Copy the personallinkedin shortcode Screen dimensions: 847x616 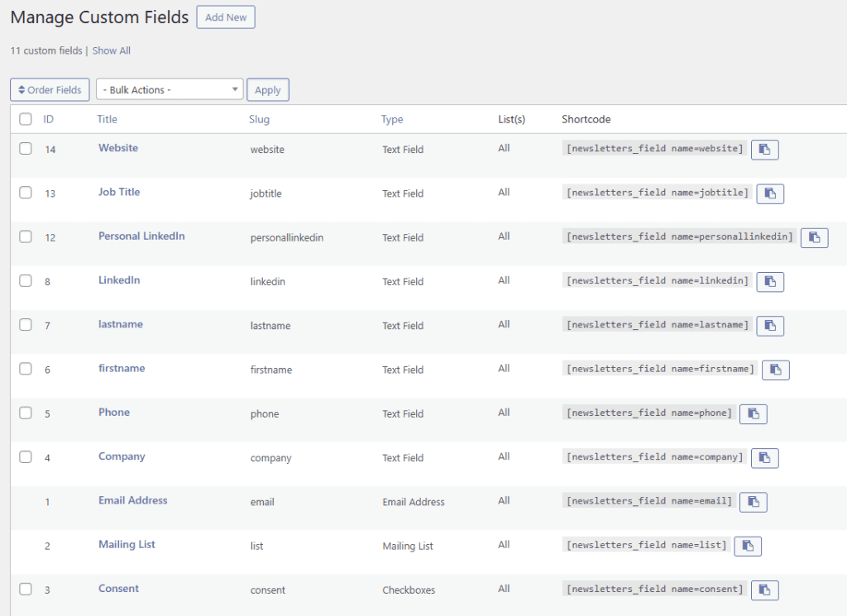pyautogui.click(x=814, y=237)
